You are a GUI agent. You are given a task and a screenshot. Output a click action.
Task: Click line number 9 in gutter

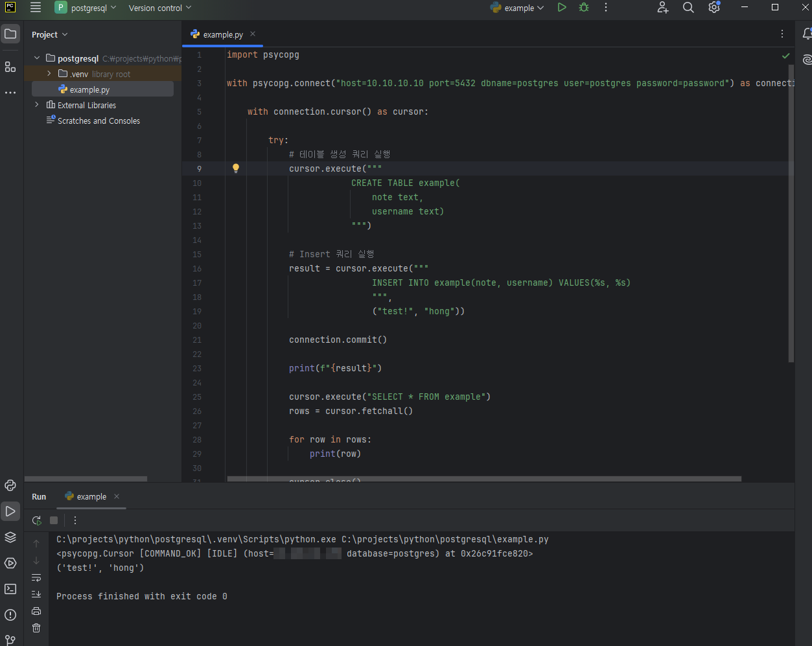click(x=199, y=168)
